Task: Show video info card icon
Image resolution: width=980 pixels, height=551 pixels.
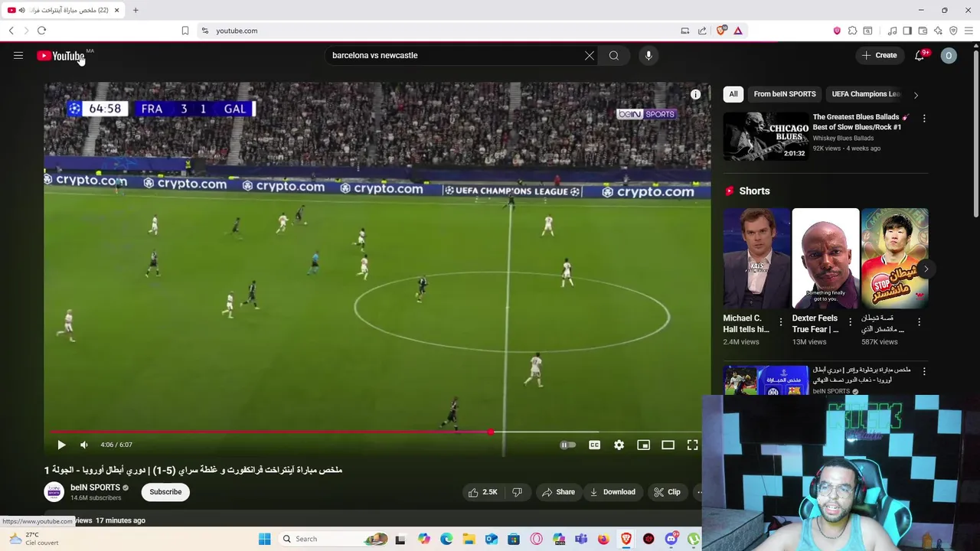Action: tap(695, 94)
